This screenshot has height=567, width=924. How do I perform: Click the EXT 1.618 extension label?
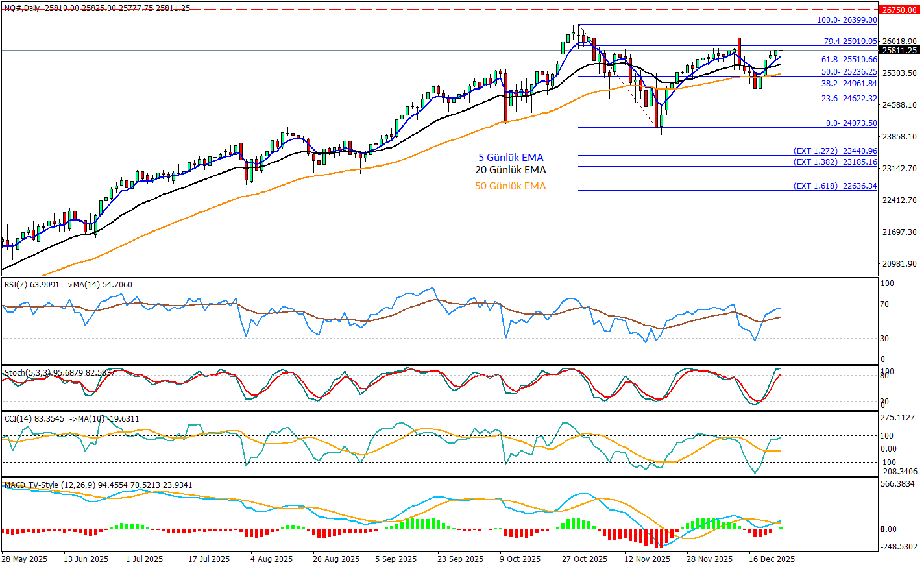(x=835, y=186)
